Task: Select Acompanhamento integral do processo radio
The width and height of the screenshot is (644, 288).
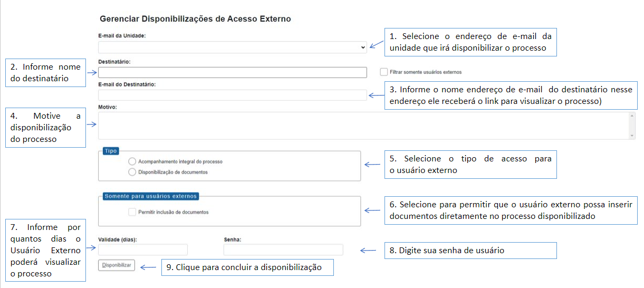Action: [x=132, y=161]
